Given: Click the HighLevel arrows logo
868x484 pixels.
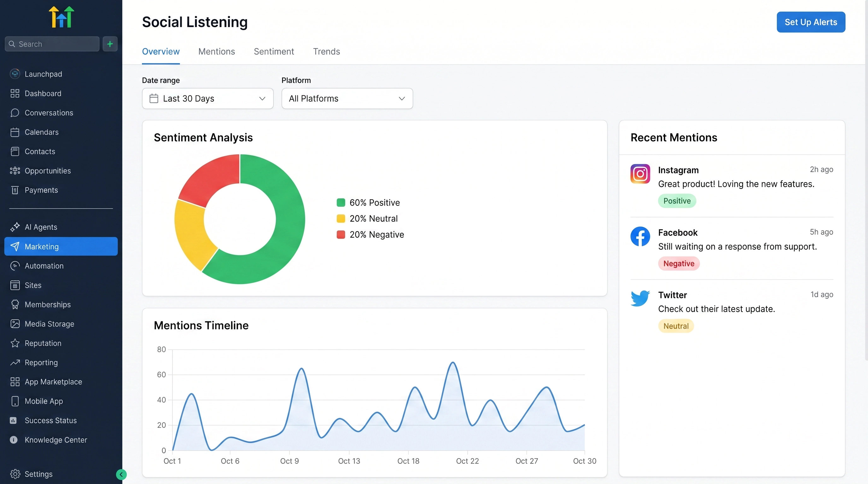Looking at the screenshot, I should tap(61, 17).
